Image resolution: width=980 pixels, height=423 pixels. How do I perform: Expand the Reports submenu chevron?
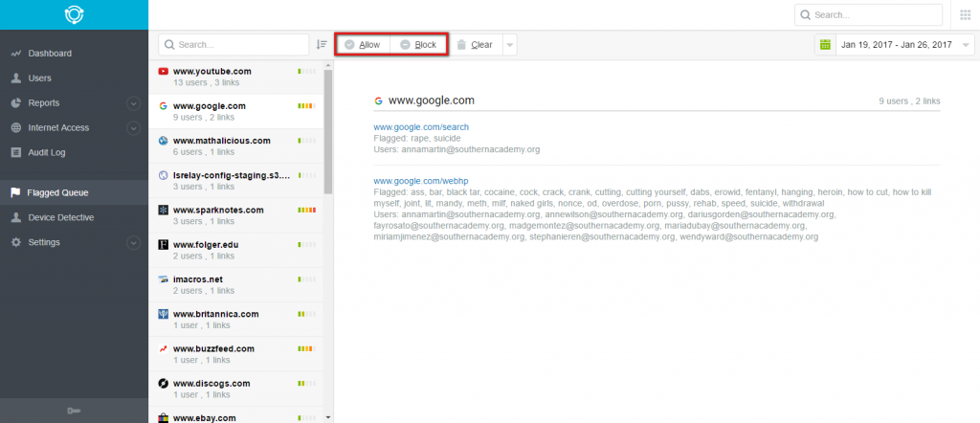tap(133, 103)
